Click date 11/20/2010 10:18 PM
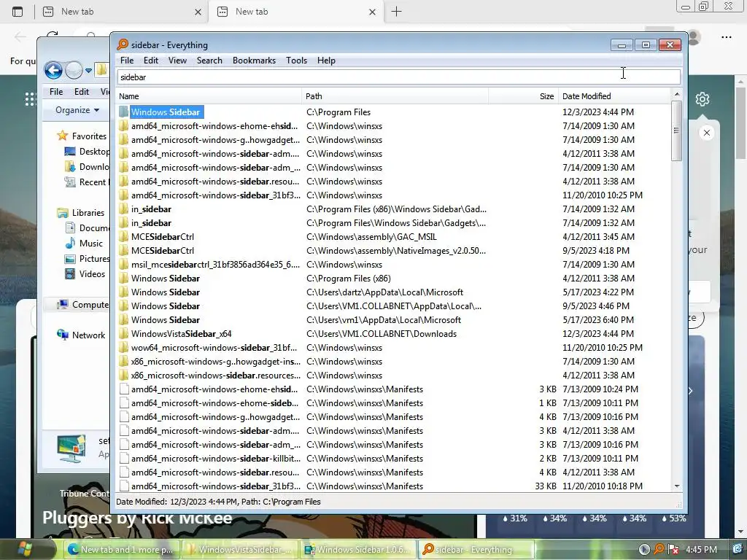Viewport: 747px width, 560px height. point(602,486)
